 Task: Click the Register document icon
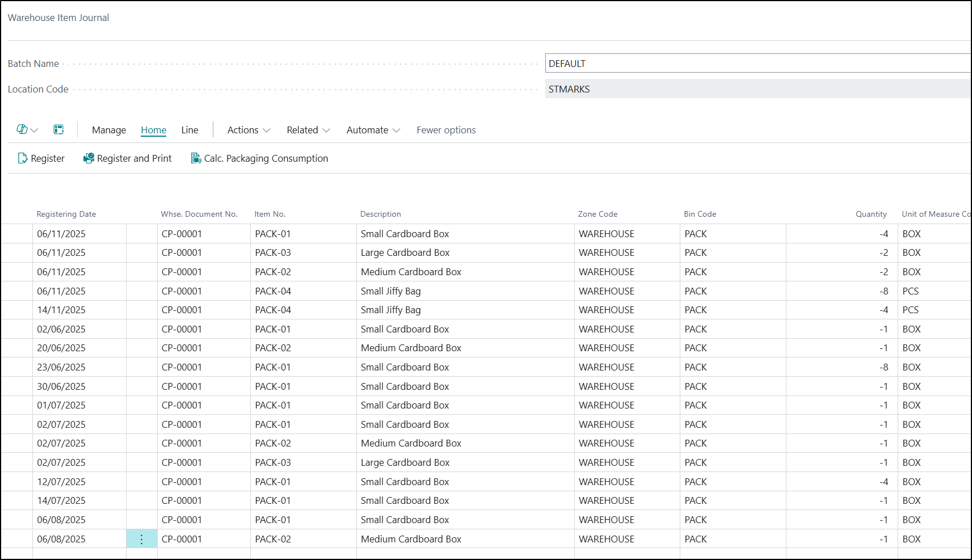[x=23, y=158]
